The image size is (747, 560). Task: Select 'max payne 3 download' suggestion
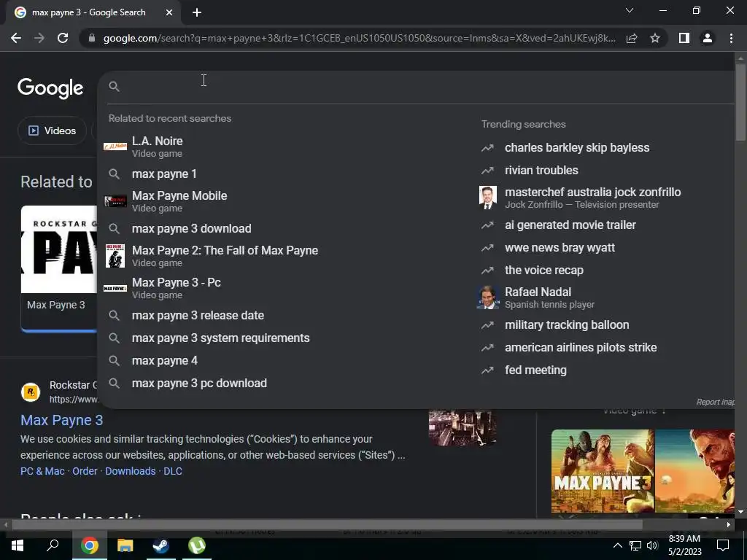point(286,228)
